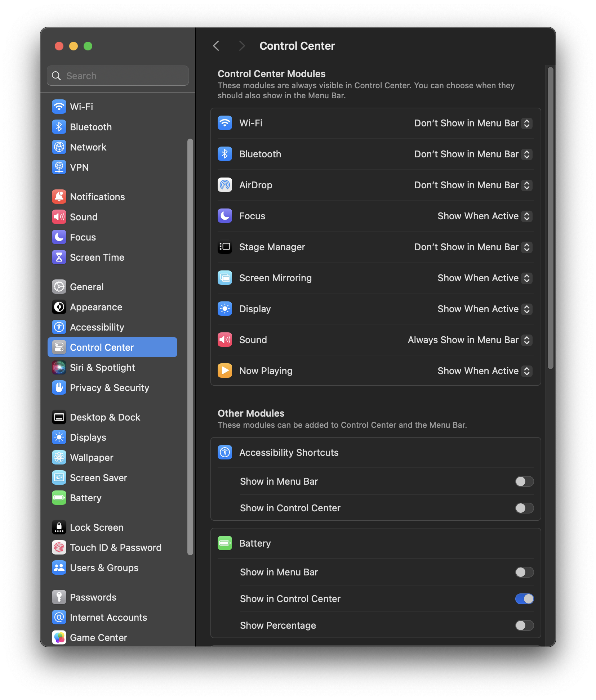Click the Desktop & Dock icon

(x=59, y=417)
